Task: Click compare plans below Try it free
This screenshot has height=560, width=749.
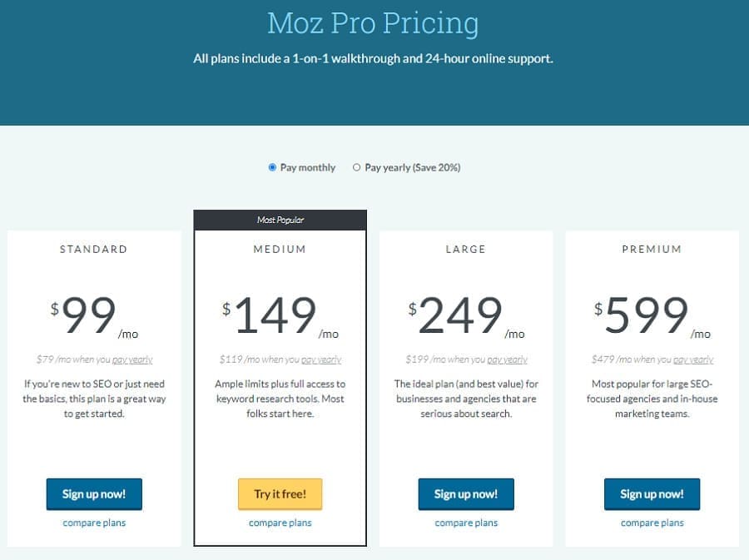Action: coord(280,523)
